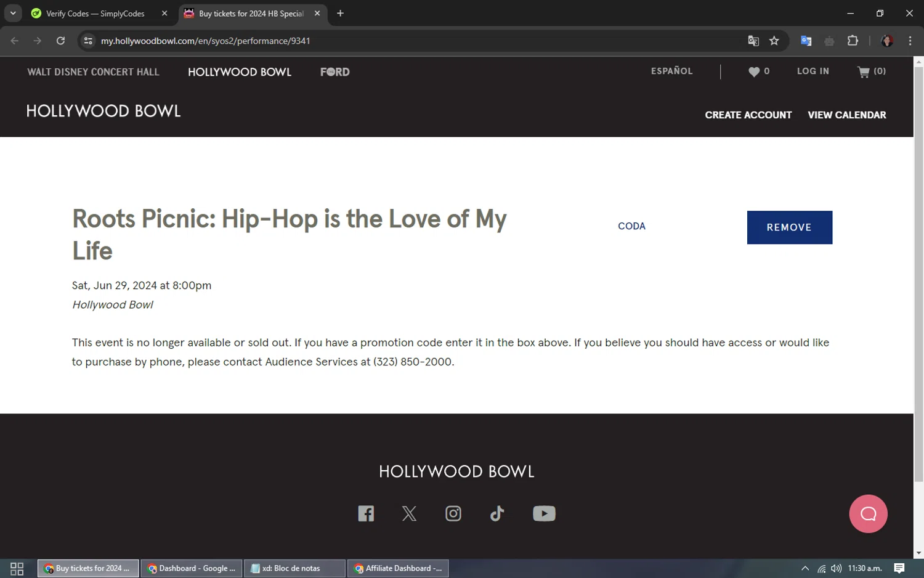Open the shopping cart (0)
Viewport: 924px width, 578px height.
(x=872, y=71)
